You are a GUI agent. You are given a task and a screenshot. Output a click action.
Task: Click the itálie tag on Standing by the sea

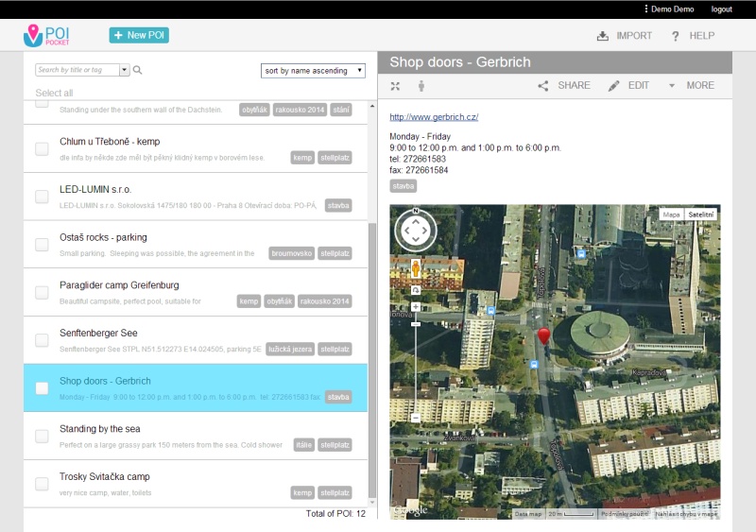303,445
